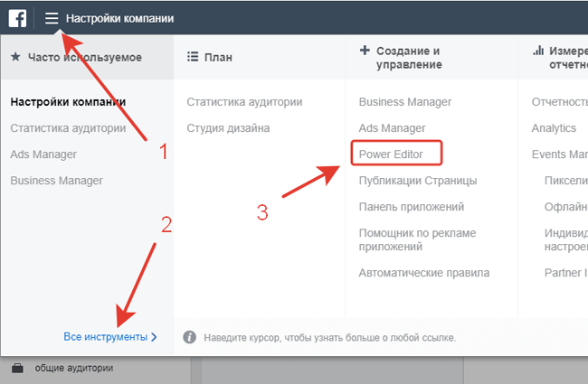The image size is (588, 384).
Task: Select Настройки компании in frequently used
Action: (x=68, y=102)
